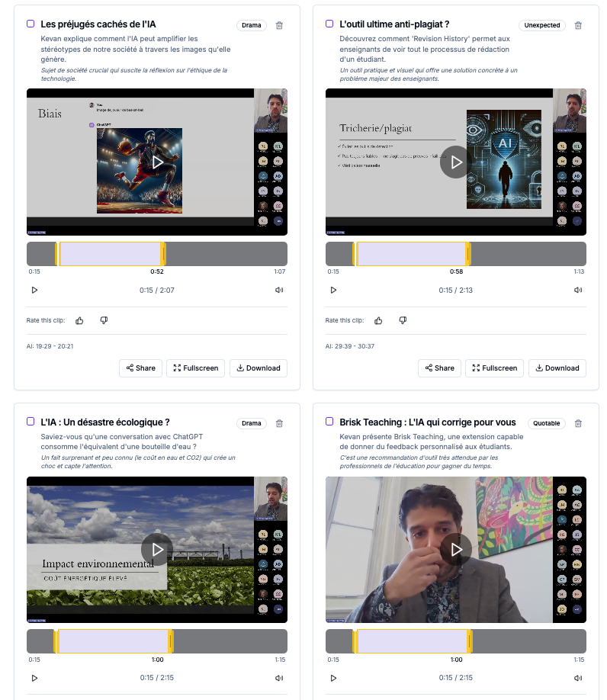Thumbs down the 'Les préjugés cachés' clip

tap(104, 320)
